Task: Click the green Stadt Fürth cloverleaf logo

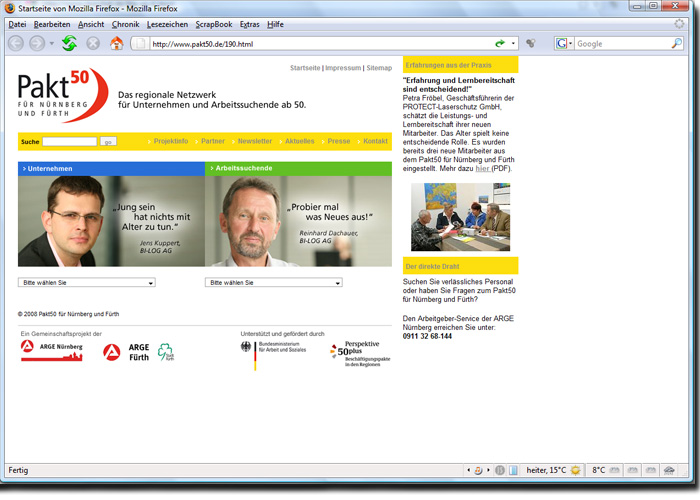Action: 166,352
